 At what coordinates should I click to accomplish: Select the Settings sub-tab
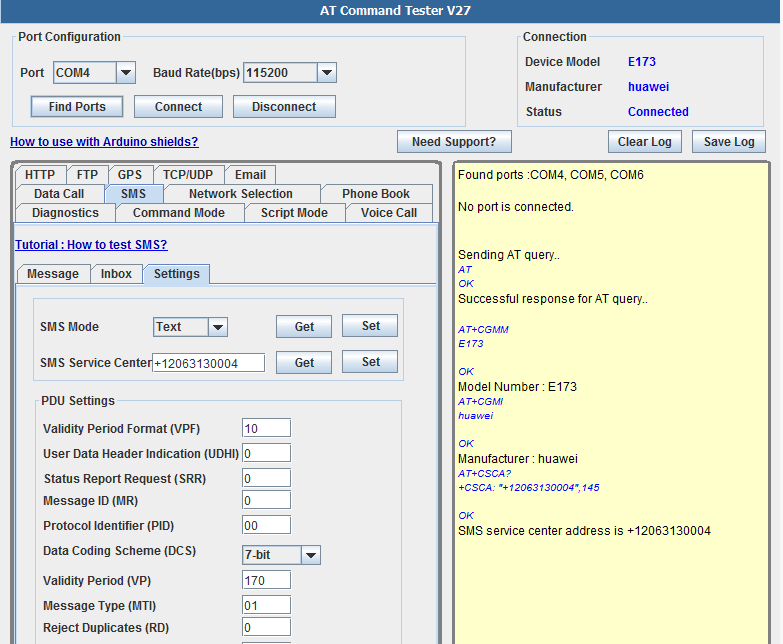point(177,274)
